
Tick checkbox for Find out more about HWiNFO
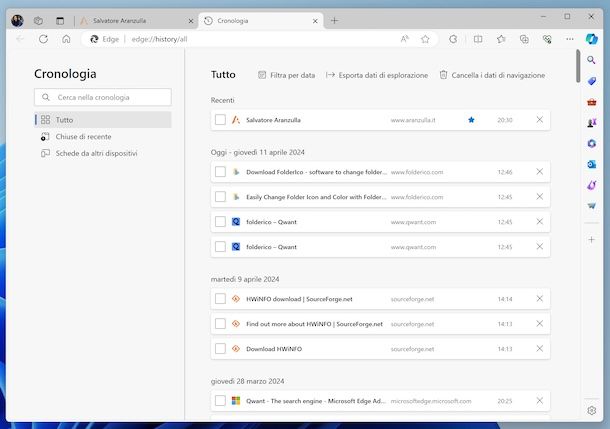pyautogui.click(x=220, y=324)
